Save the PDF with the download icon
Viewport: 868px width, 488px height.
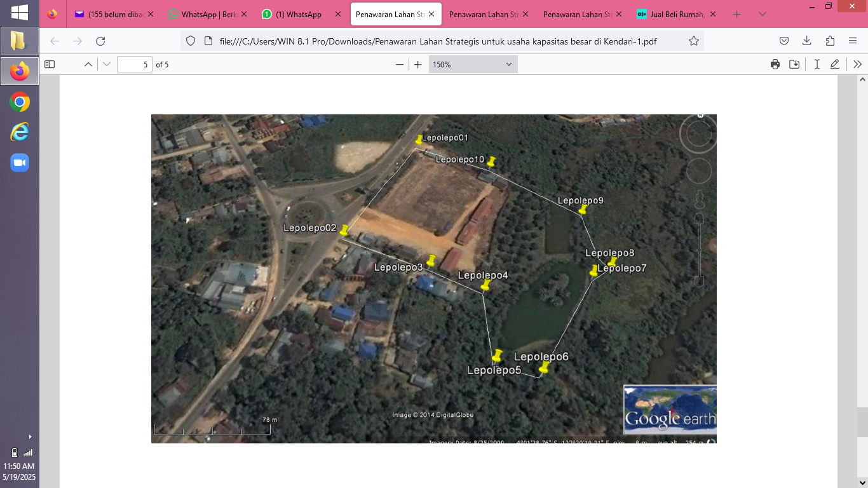pyautogui.click(x=794, y=64)
